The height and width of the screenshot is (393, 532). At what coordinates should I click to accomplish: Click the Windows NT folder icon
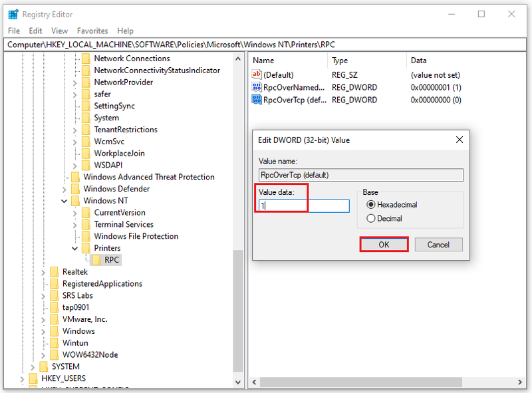(76, 201)
